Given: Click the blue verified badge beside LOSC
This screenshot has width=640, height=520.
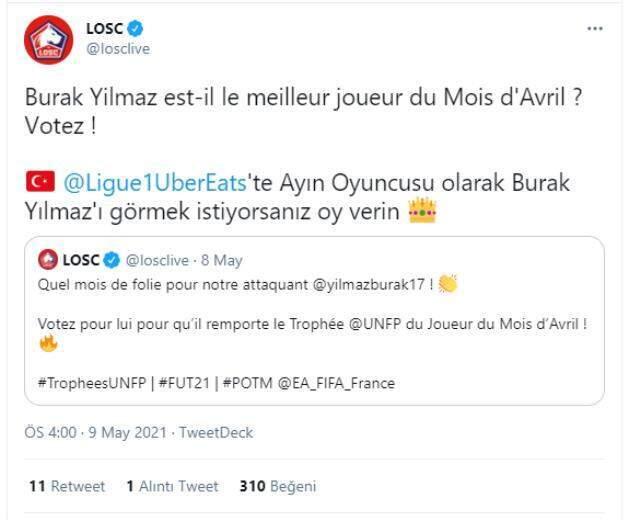Looking at the screenshot, I should (136, 29).
